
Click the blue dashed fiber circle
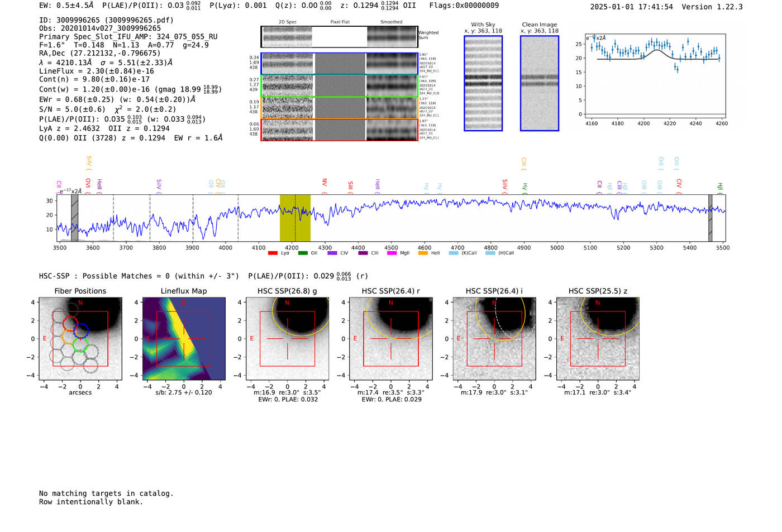click(82, 330)
